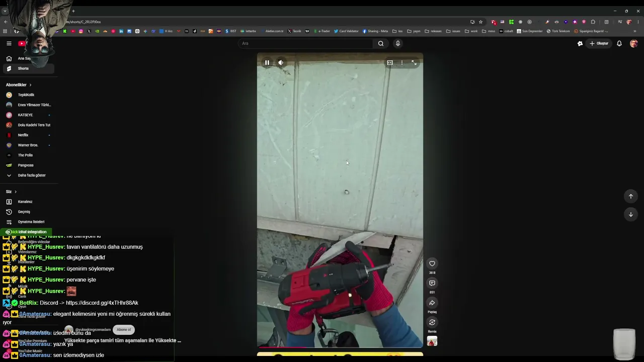Open the comments for this Short
Image resolution: width=644 pixels, height=362 pixels.
click(432, 283)
